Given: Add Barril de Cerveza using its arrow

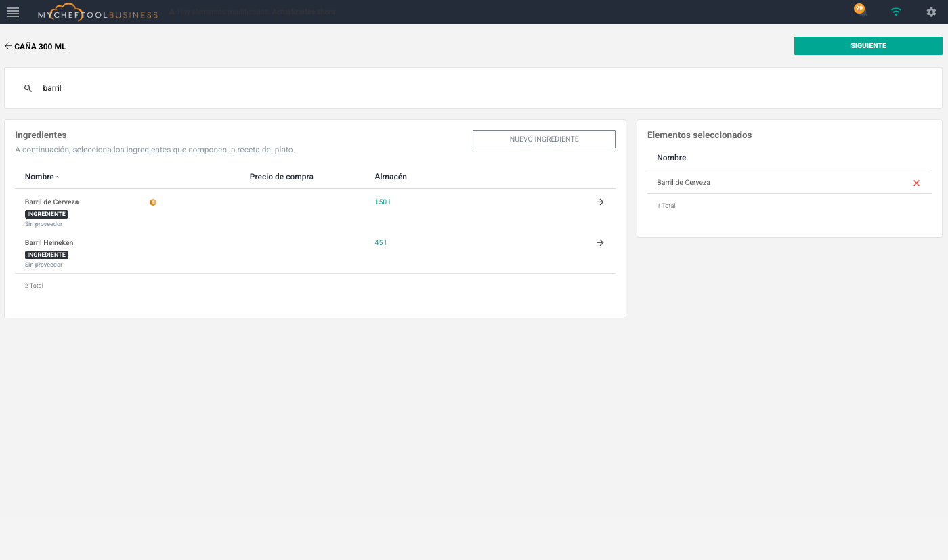Looking at the screenshot, I should pos(600,202).
